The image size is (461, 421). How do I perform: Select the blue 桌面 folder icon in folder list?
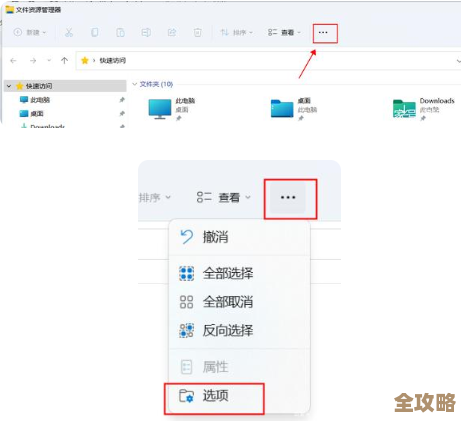(x=282, y=108)
